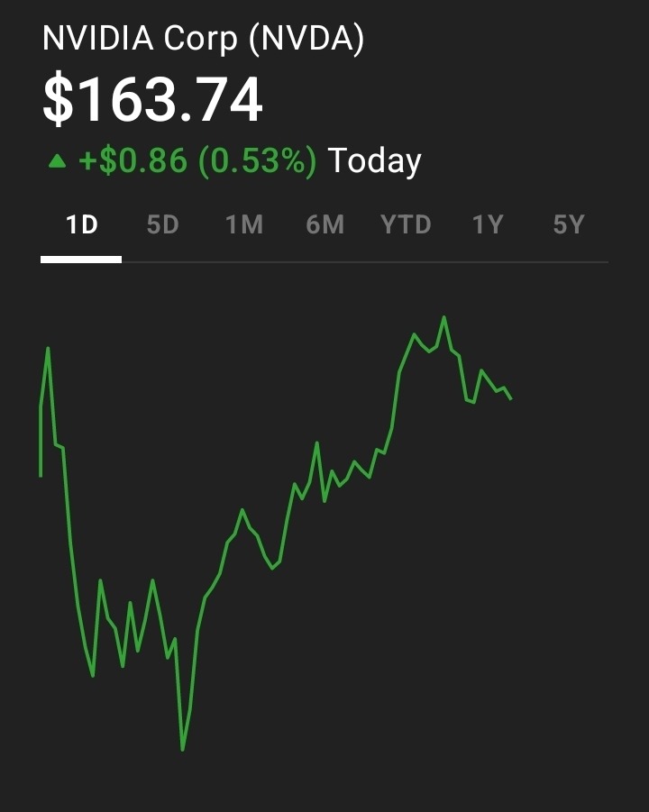Viewport: 649px width, 812px height.
Task: Switch chart to 1Y range
Action: click(487, 224)
